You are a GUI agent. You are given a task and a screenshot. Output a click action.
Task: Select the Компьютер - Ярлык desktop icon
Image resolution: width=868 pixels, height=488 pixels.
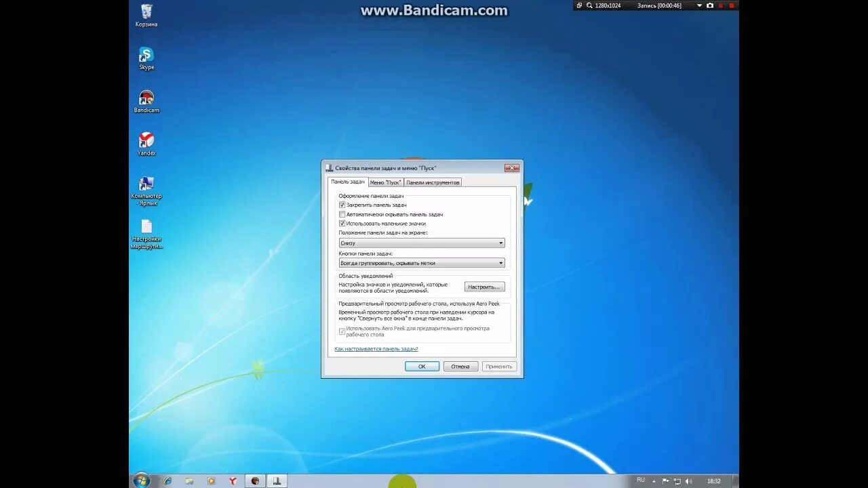[x=146, y=190]
